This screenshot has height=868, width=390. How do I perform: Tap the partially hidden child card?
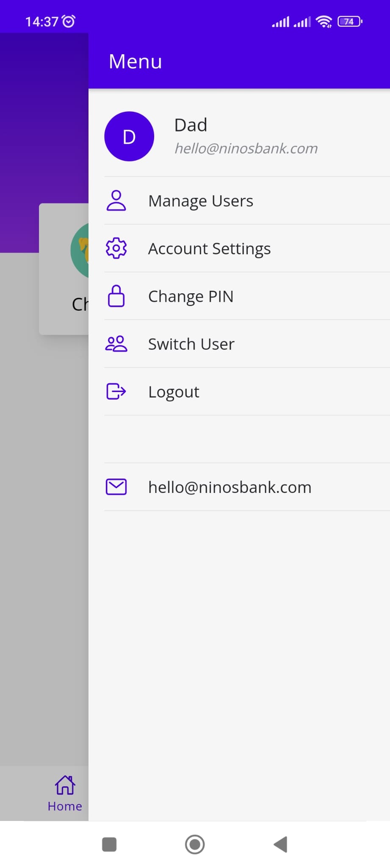tap(64, 269)
